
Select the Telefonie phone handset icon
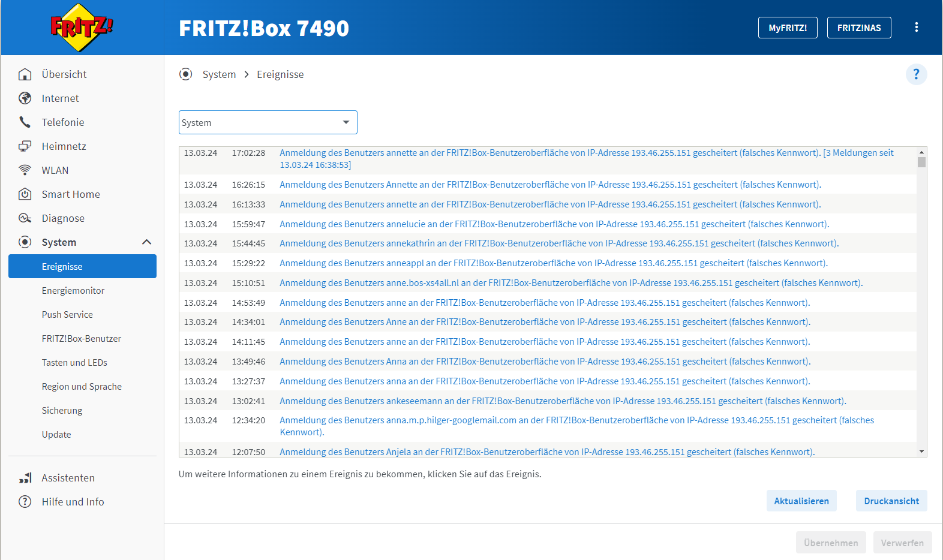(25, 122)
